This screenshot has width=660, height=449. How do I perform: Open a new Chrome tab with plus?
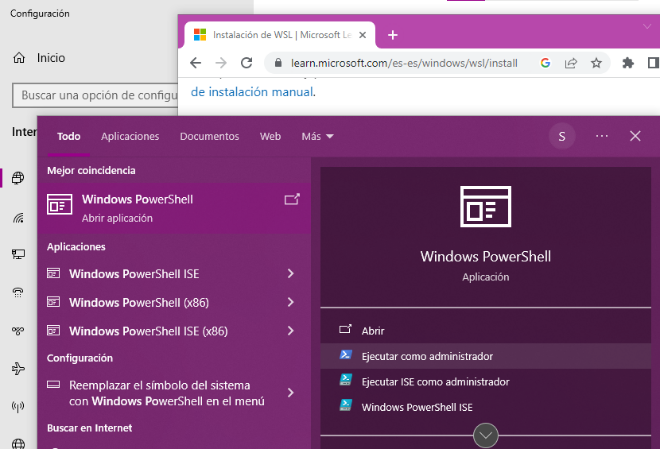pyautogui.click(x=393, y=35)
